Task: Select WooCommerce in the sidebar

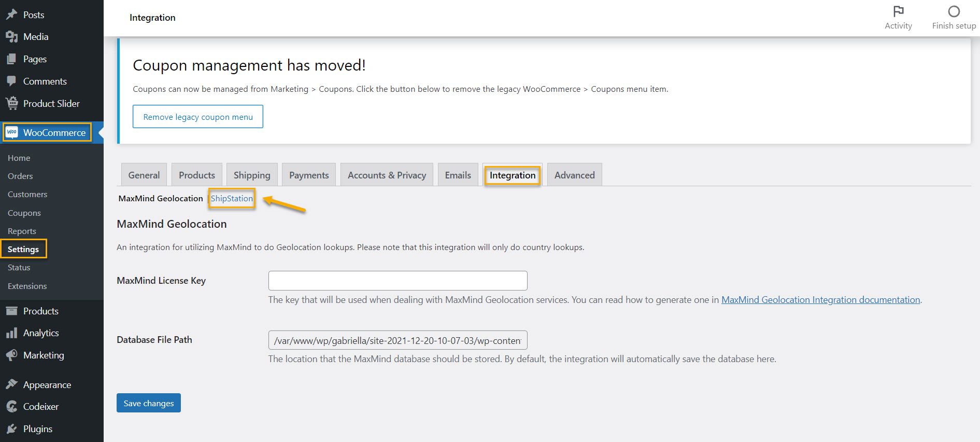Action: (x=54, y=133)
